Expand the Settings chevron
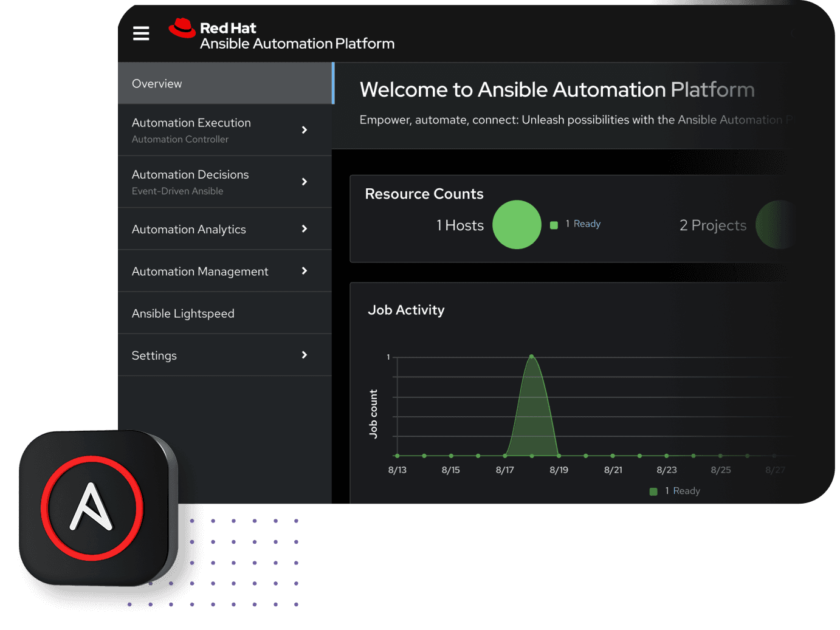The height and width of the screenshot is (630, 840). click(x=305, y=355)
